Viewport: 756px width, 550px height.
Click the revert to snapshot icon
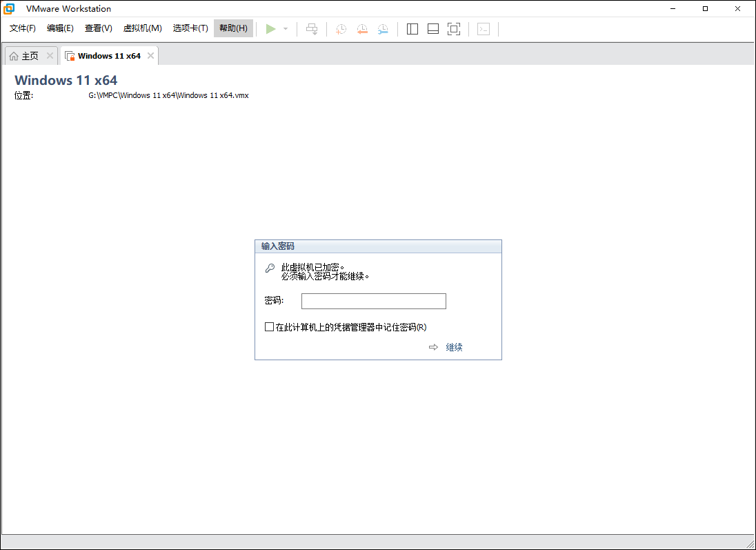(x=362, y=29)
